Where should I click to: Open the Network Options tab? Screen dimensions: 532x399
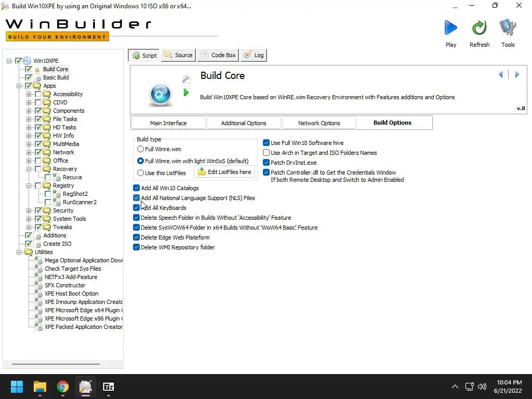click(x=319, y=123)
